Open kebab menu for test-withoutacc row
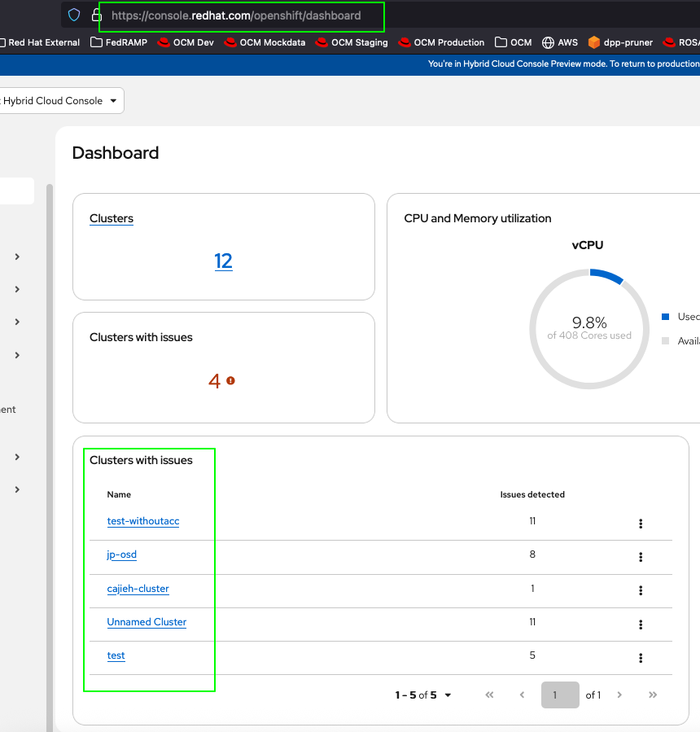The image size is (700, 732). click(x=641, y=524)
